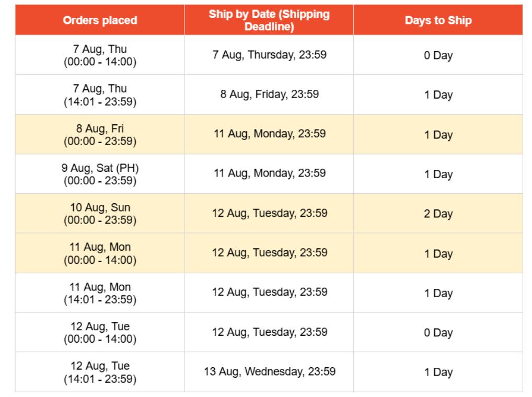Viewport: 532px width, 397px height.
Task: Select the "10 Aug, Sun" orders cell
Action: (x=100, y=214)
